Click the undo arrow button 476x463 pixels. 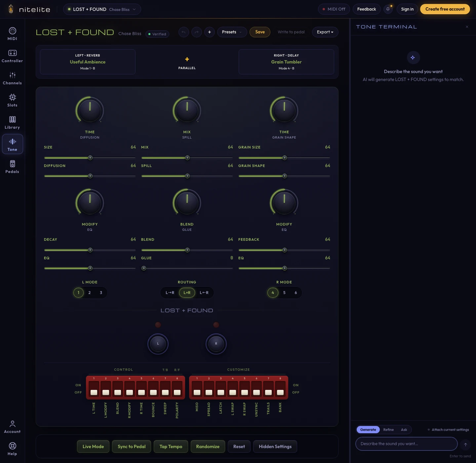(x=184, y=32)
